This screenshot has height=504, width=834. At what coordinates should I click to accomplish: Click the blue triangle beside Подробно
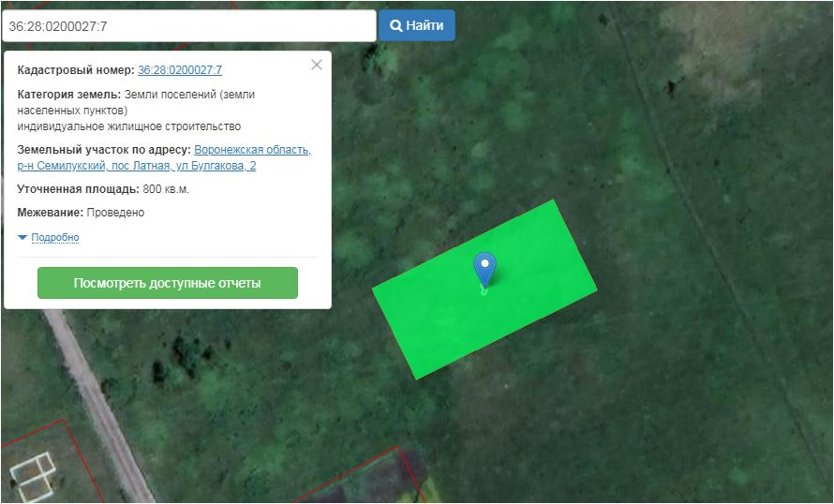point(22,238)
